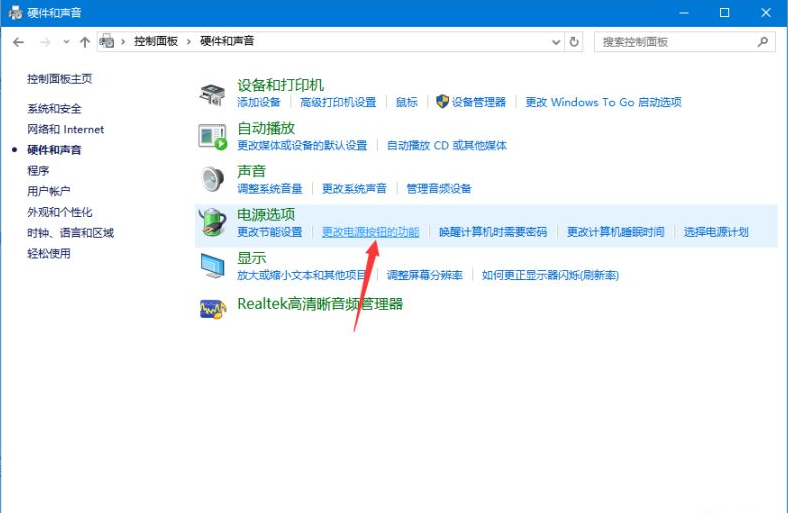Screen dimensions: 788x513
Task: Navigate up one folder level arrow
Action: 85,42
